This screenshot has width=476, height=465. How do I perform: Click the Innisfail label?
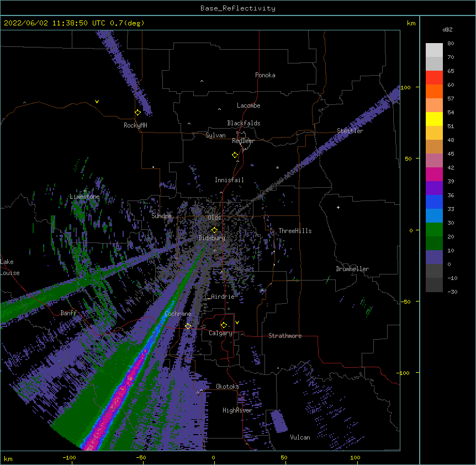(x=229, y=180)
